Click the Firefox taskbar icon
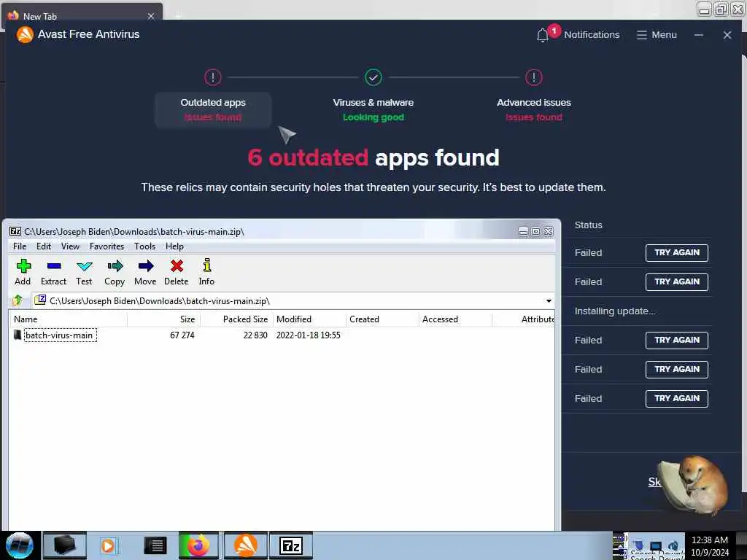Screen dimensions: 747x560 click(198, 545)
